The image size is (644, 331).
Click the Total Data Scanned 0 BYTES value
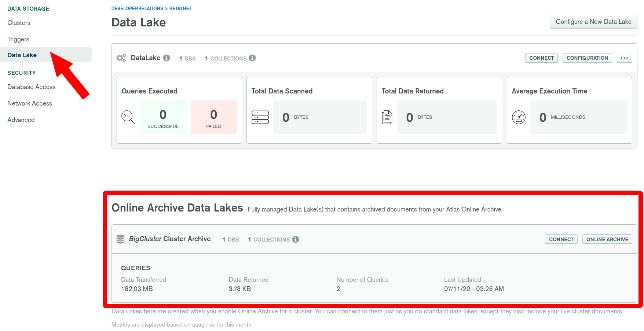pos(320,117)
